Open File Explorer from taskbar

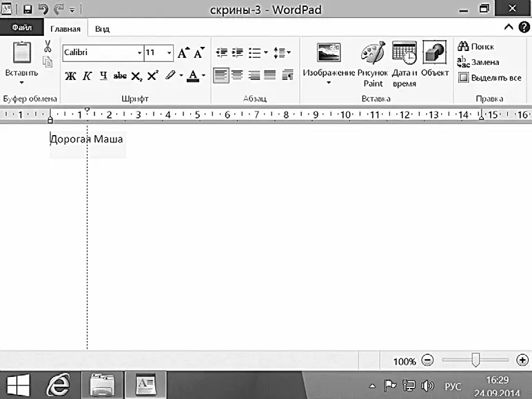click(x=102, y=385)
